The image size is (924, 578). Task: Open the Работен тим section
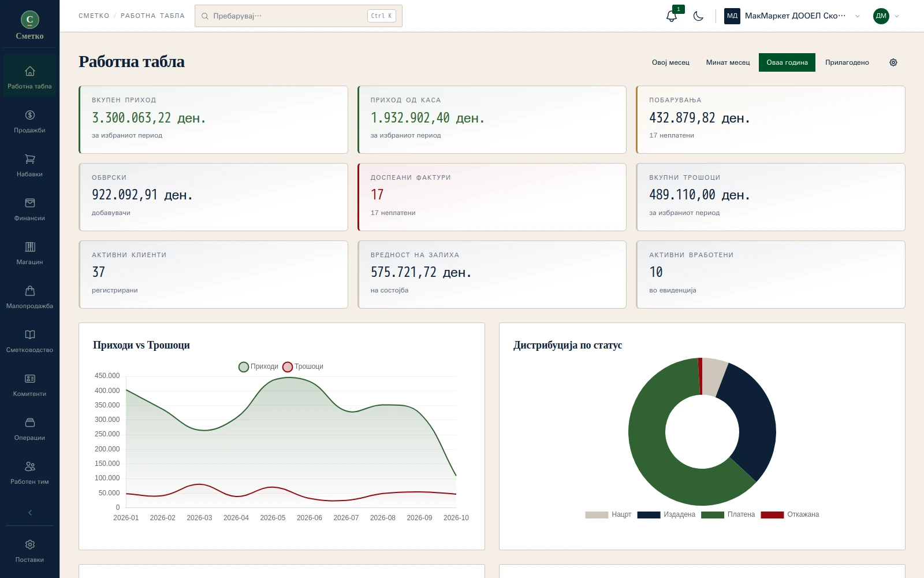(x=29, y=471)
